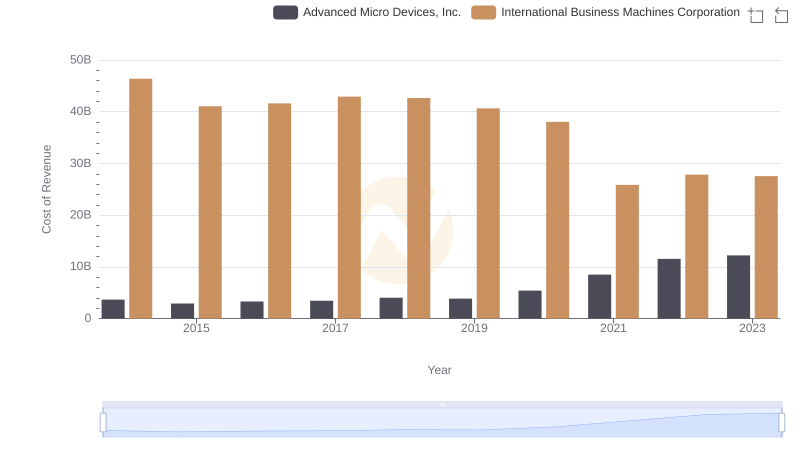
Task: Click the 20B y-axis label
Action: point(81,215)
